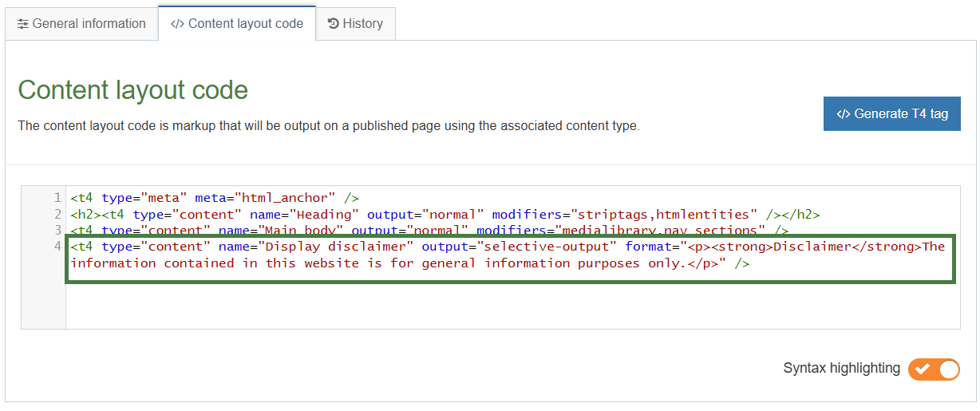
Task: Click the Syntax highlighting label text
Action: point(841,369)
